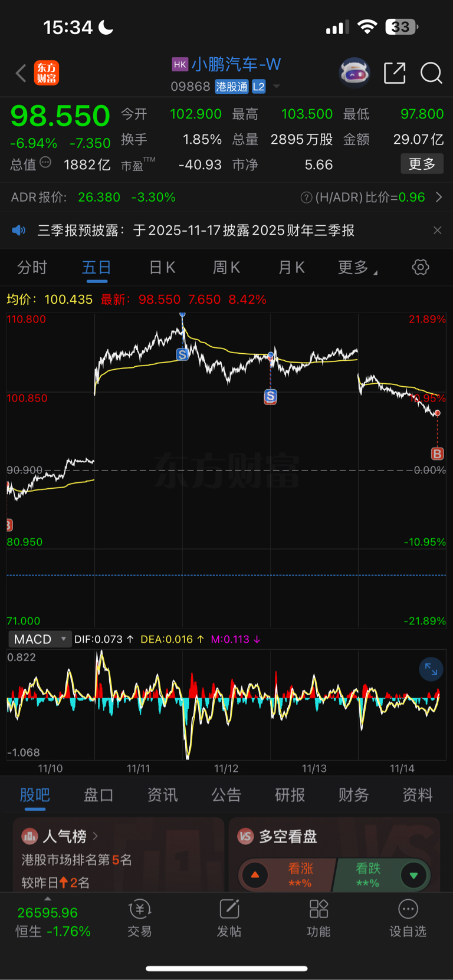
Task: Expand the 恒生 index bar
Action: pos(48,899)
